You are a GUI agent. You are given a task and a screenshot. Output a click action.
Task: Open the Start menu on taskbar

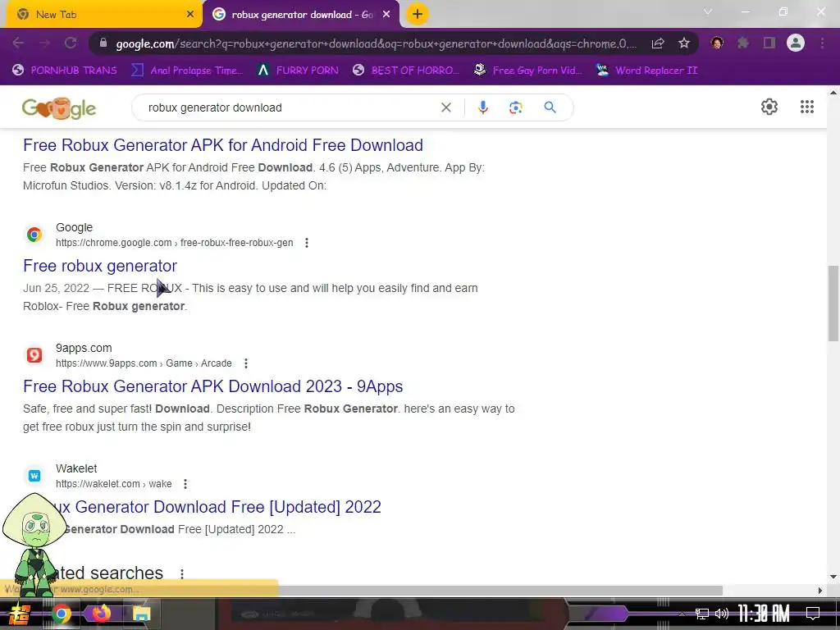tap(20, 614)
